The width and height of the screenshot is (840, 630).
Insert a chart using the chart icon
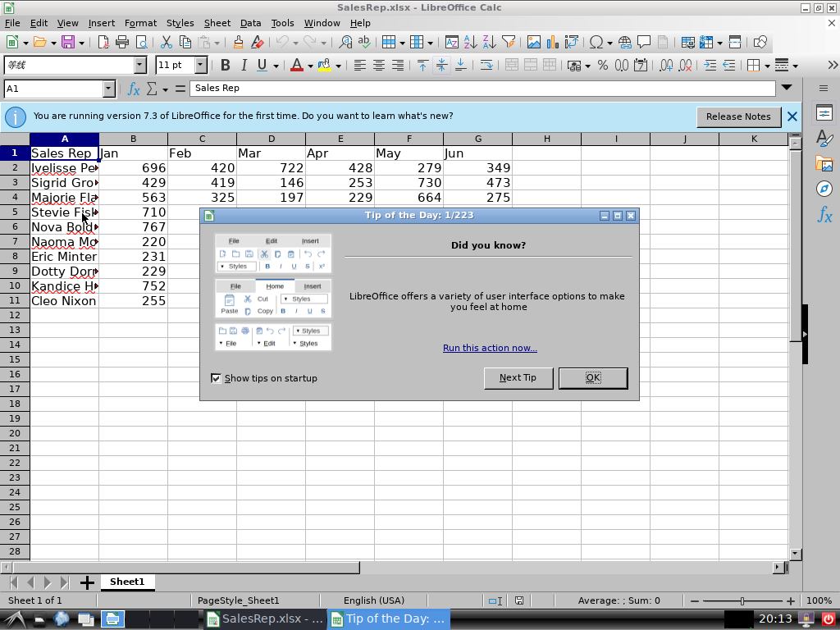(553, 42)
